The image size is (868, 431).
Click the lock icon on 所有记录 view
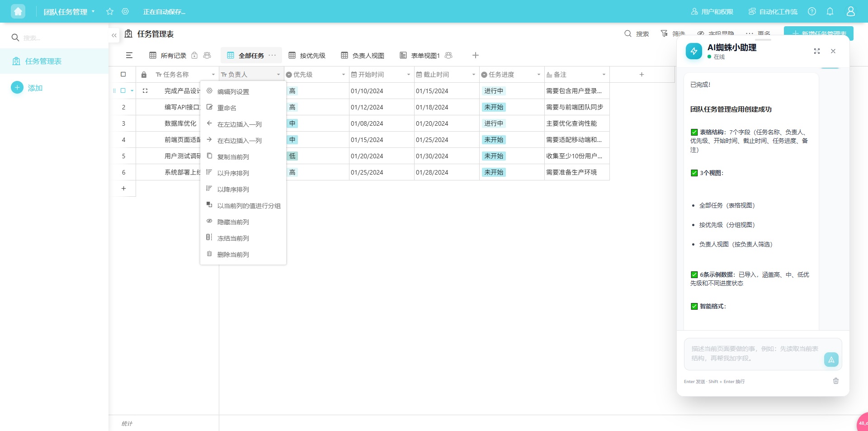point(194,55)
